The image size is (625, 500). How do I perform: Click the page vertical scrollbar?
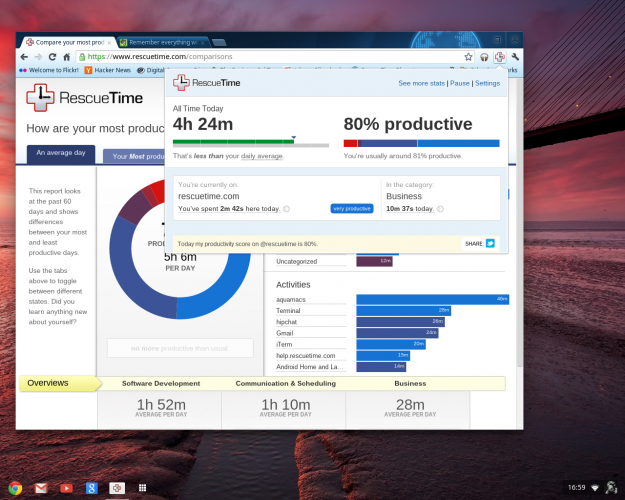point(519,223)
